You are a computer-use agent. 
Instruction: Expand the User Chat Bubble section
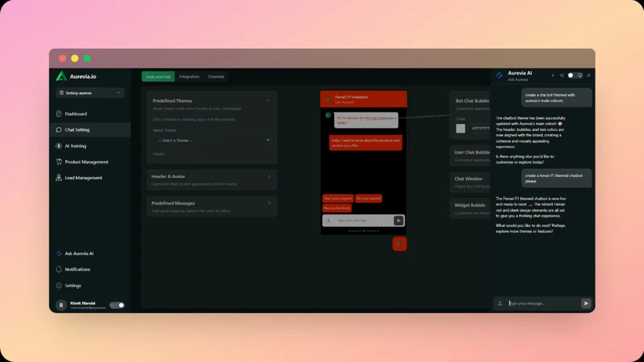[471, 155]
